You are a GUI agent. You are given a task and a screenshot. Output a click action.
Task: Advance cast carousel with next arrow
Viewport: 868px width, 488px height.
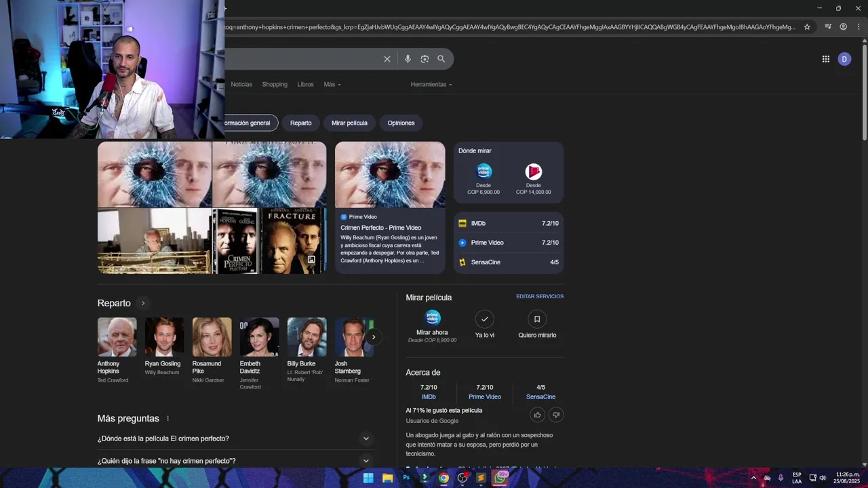click(x=373, y=337)
